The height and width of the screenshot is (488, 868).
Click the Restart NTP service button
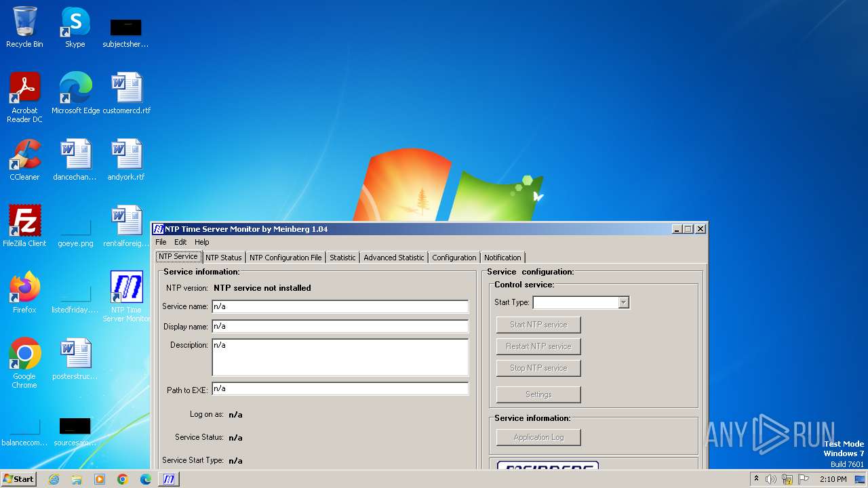(x=538, y=346)
